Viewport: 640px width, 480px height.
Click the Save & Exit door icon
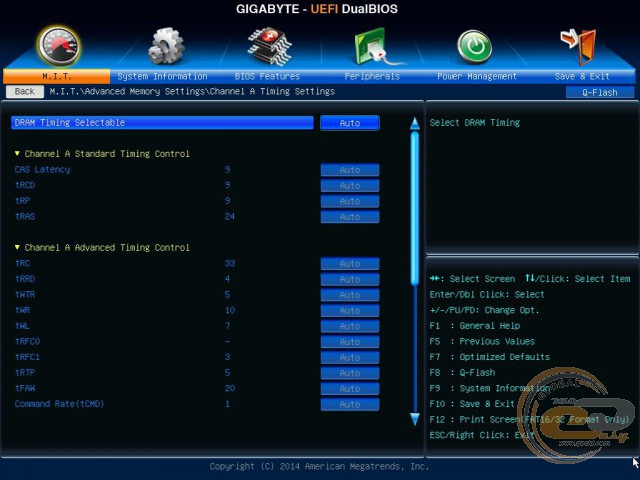(578, 46)
